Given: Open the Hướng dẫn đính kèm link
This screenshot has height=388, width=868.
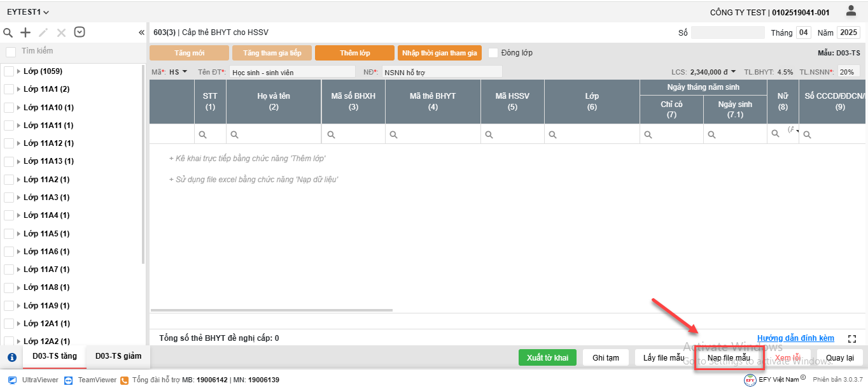Looking at the screenshot, I should (795, 338).
